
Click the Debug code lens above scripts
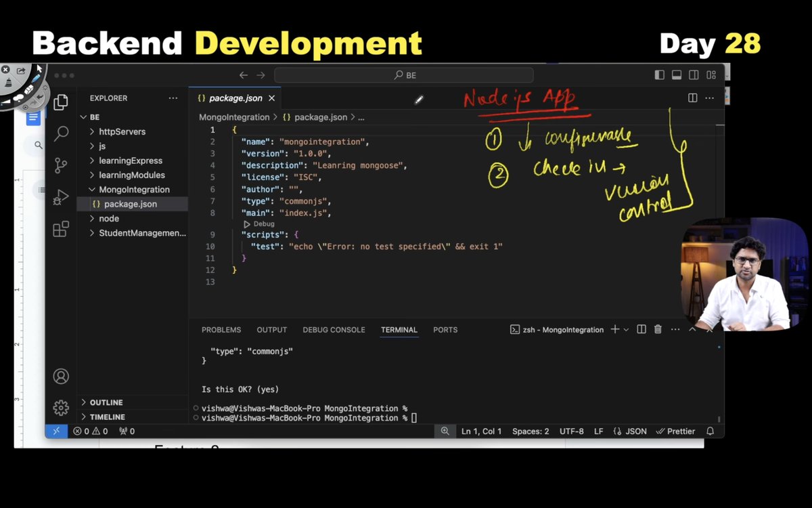(259, 224)
